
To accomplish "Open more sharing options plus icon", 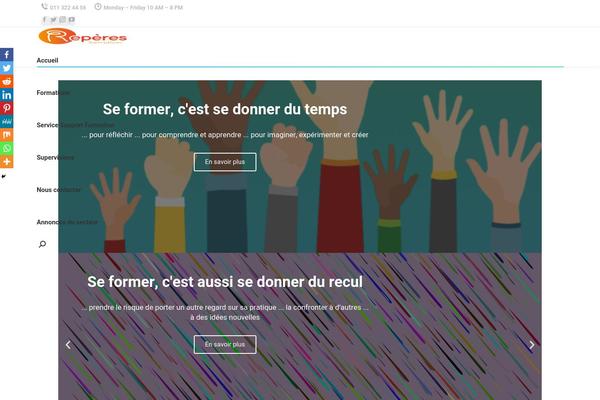I will pos(7,162).
